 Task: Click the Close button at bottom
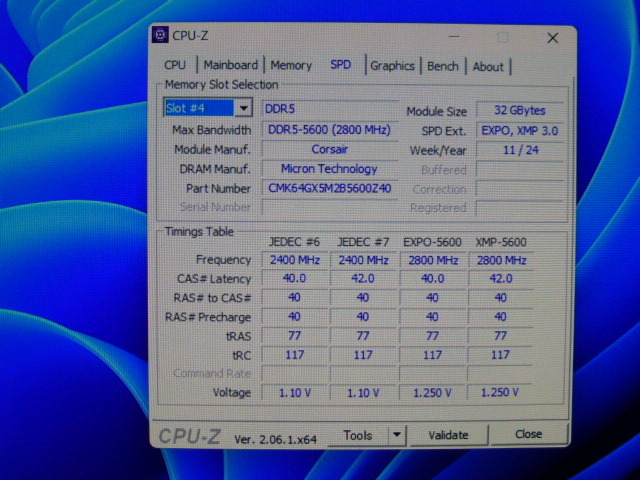[529, 434]
